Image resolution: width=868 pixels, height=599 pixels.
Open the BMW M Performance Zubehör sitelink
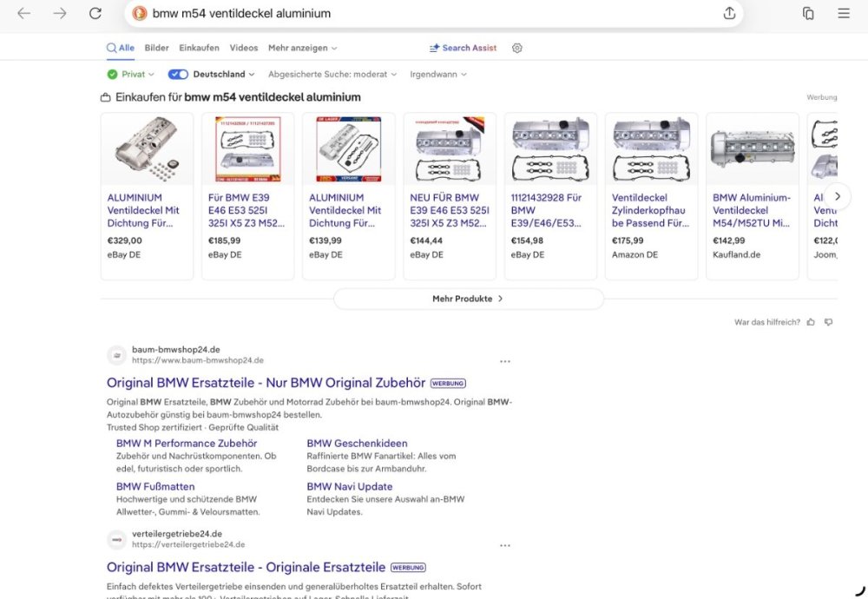[x=187, y=444]
